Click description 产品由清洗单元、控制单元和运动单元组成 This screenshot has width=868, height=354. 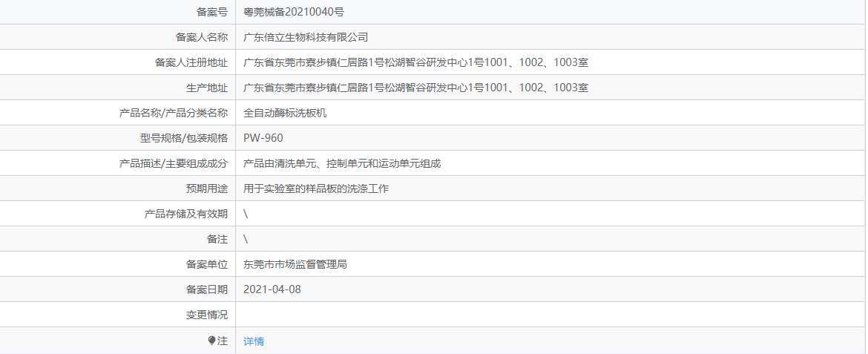(x=342, y=163)
